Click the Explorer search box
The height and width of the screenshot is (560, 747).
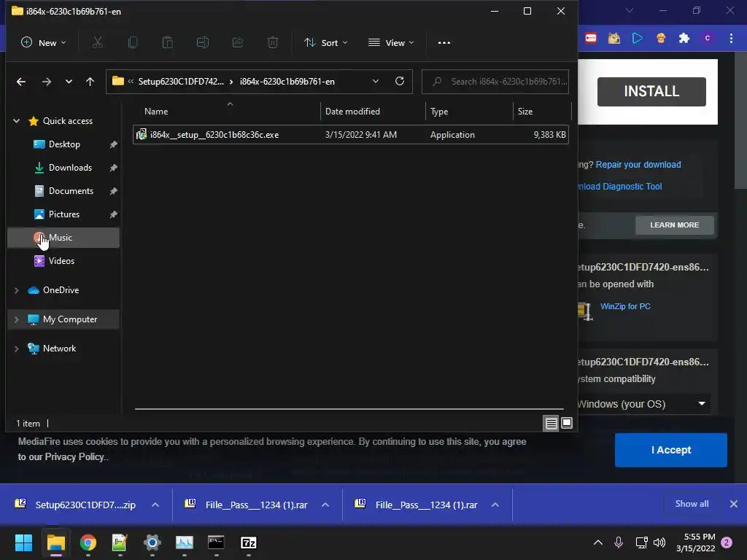(x=495, y=82)
